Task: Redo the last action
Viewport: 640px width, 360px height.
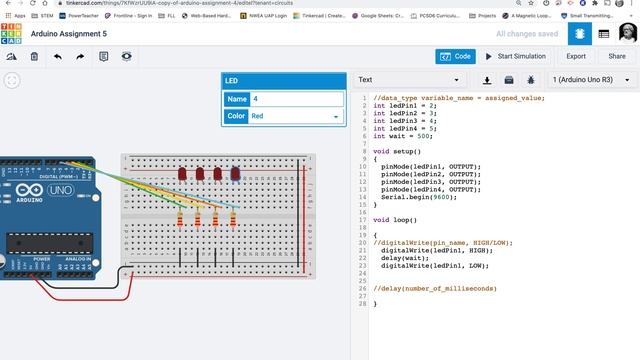Action: 80,56
